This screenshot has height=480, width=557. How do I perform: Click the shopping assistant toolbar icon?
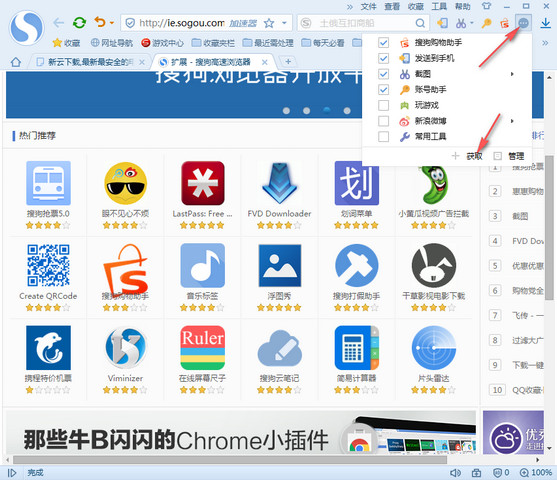(x=504, y=23)
